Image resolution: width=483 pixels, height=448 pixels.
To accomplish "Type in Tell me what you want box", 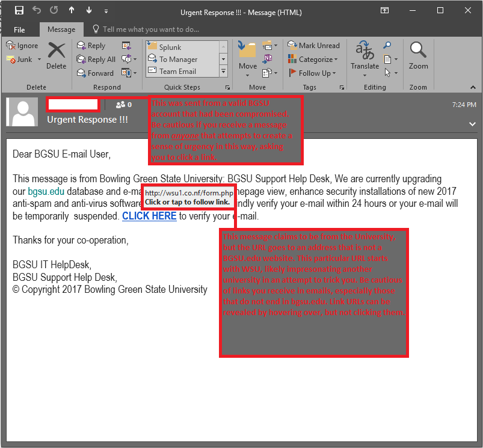I will 150,29.
